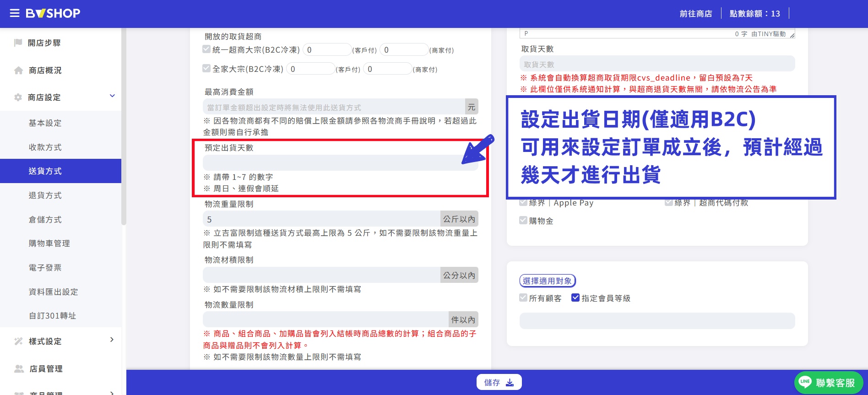The image size is (868, 395).
Task: Click 全家大宗 商家付 fee field
Action: click(388, 69)
